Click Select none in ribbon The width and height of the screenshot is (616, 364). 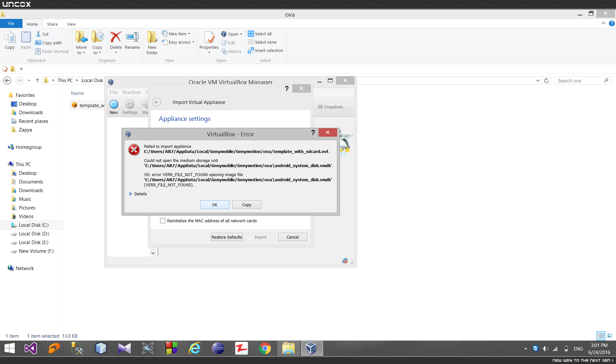(262, 42)
